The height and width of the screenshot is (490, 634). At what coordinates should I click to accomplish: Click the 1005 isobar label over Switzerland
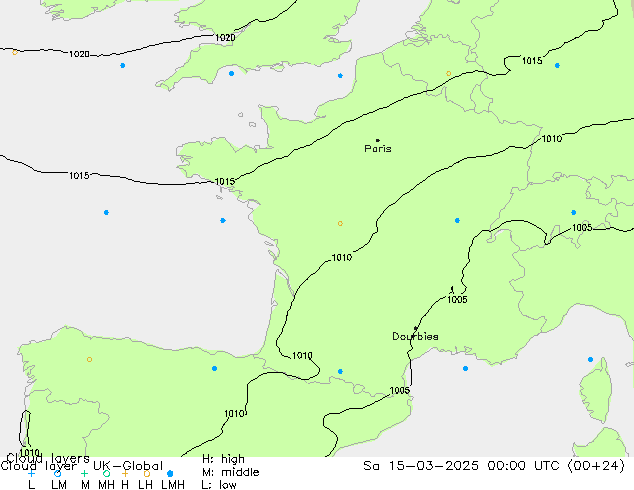[582, 228]
